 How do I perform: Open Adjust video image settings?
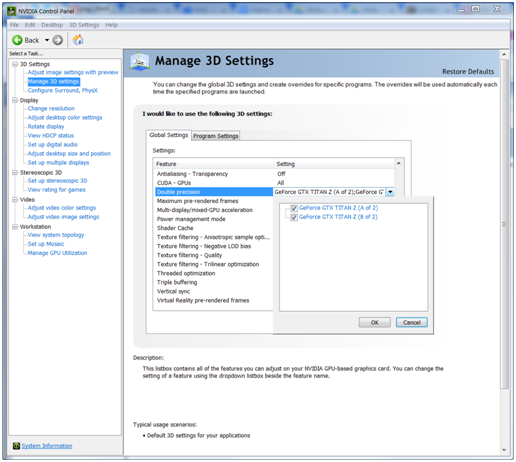coord(63,217)
